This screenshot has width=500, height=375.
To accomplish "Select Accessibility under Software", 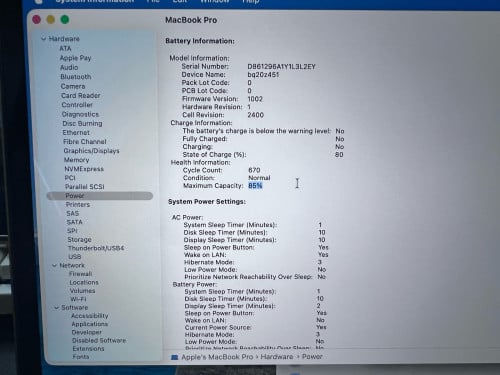I will tap(90, 316).
